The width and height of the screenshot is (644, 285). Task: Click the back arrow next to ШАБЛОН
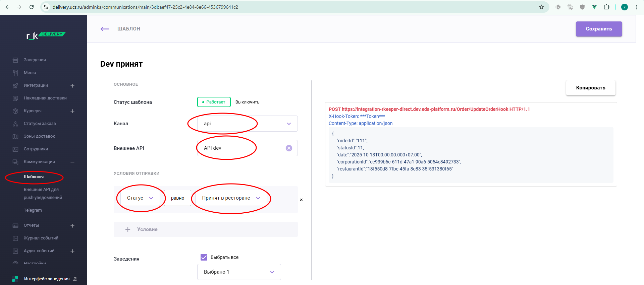(105, 29)
